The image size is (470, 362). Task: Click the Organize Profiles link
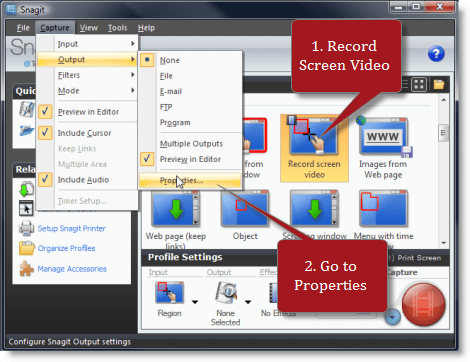point(66,248)
